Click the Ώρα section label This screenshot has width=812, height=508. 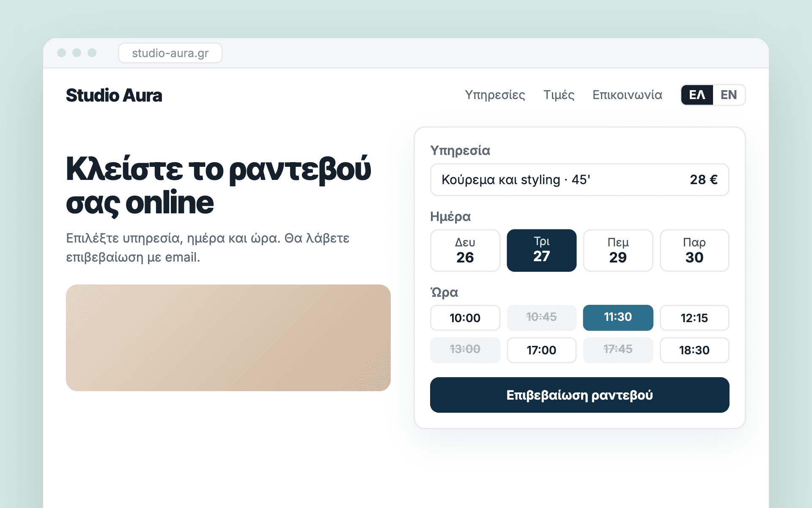444,293
